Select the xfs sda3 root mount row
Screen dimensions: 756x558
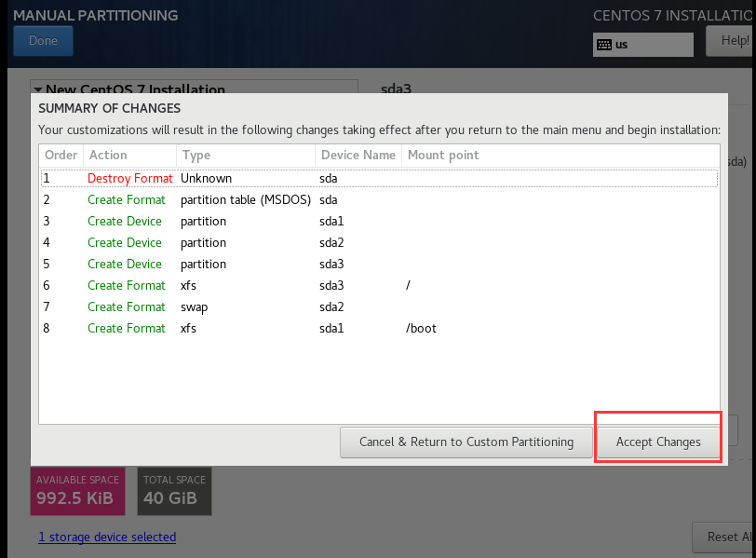pos(380,285)
